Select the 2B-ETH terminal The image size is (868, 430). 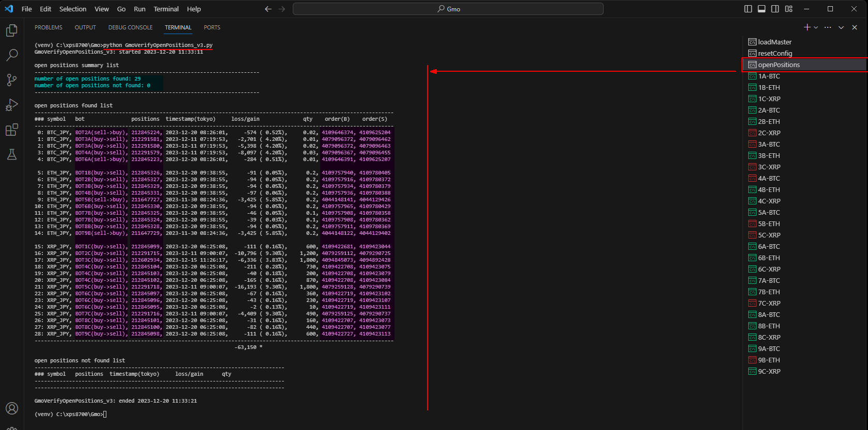point(805,121)
